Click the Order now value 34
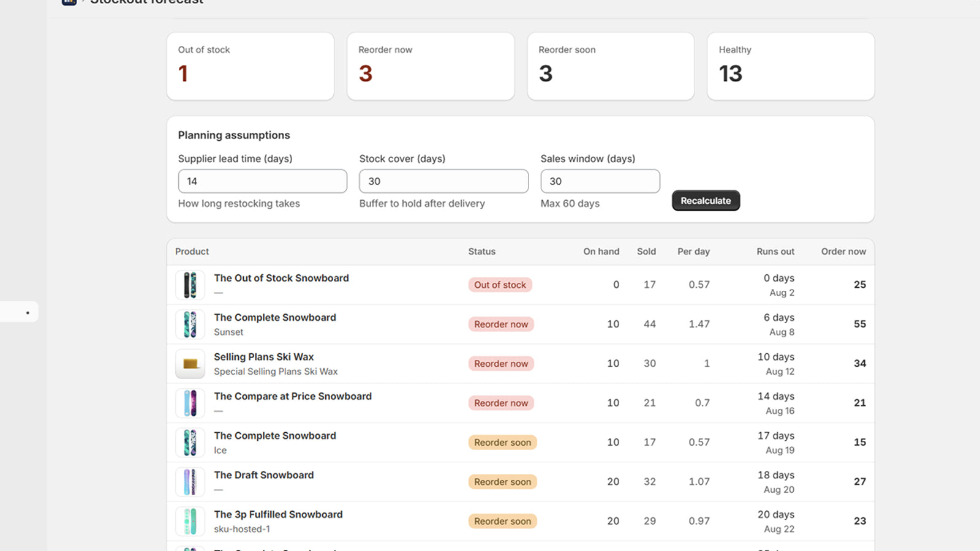The height and width of the screenshot is (551, 980). click(x=860, y=364)
